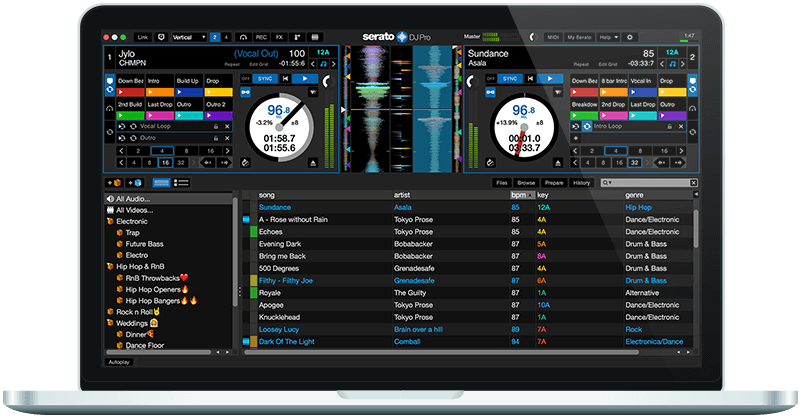Collapse the Electronic crate
The width and height of the screenshot is (800, 417).
[110, 222]
